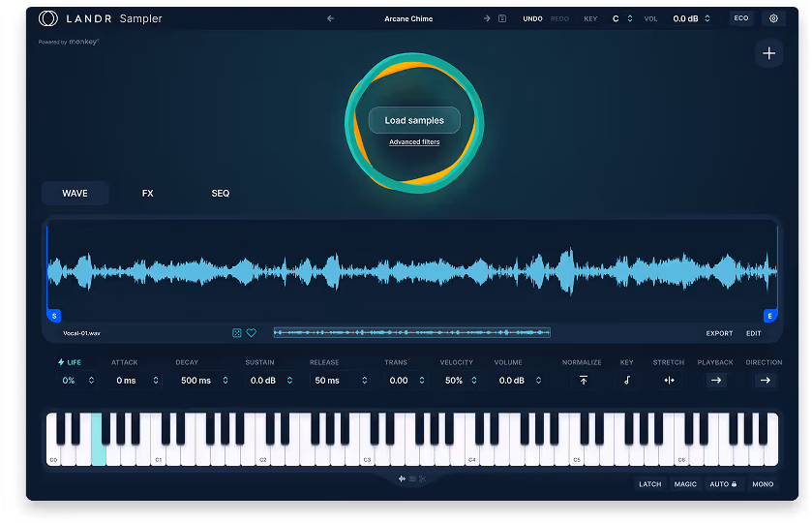
Task: Go to the next preset with right arrow
Action: click(487, 18)
